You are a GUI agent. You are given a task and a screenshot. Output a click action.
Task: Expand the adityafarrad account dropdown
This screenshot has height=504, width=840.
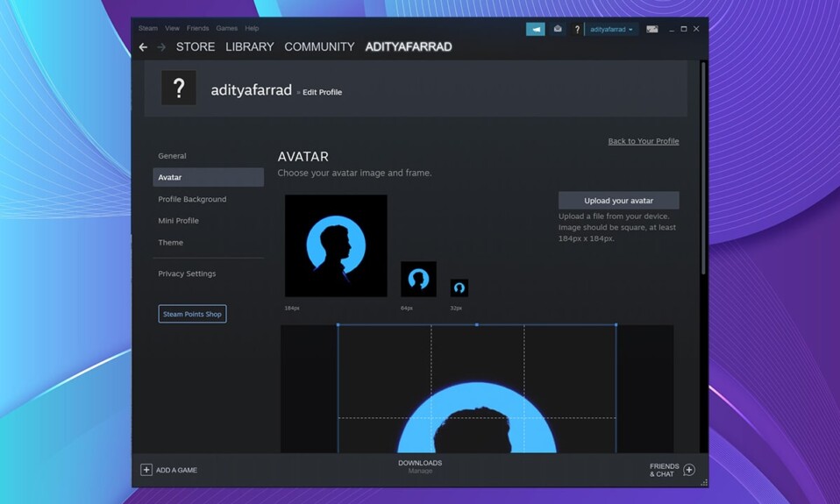(x=611, y=29)
